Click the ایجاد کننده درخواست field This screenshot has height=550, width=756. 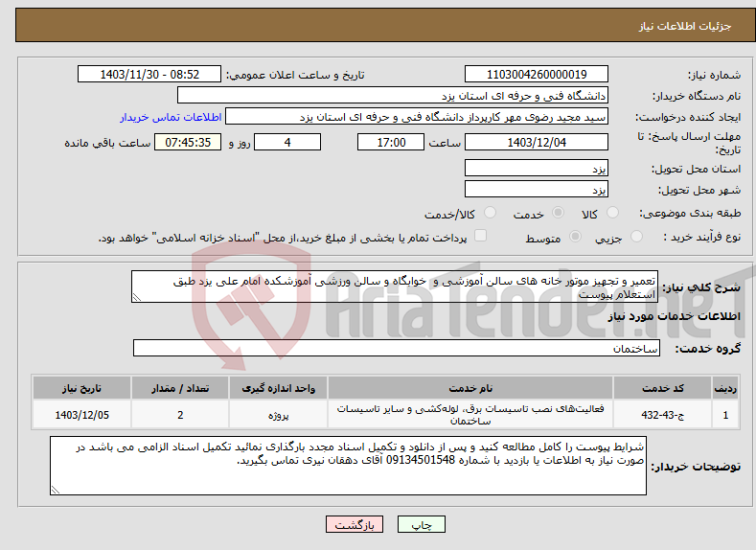(x=417, y=117)
